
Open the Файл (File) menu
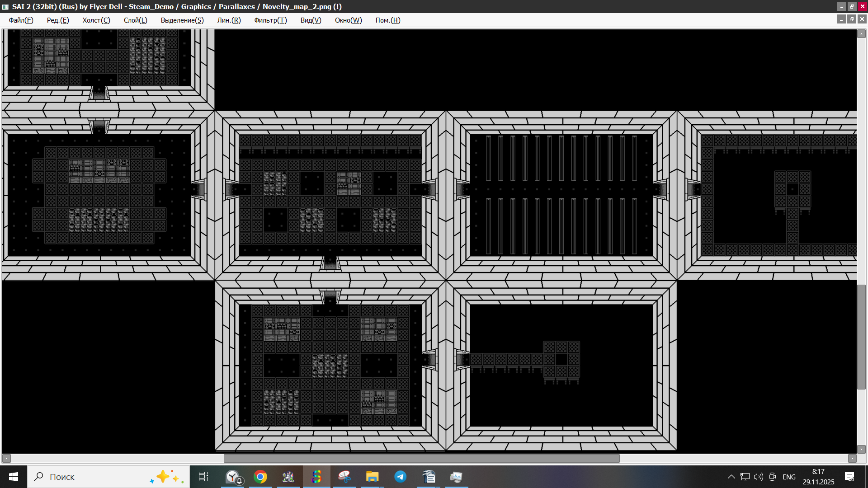[21, 20]
